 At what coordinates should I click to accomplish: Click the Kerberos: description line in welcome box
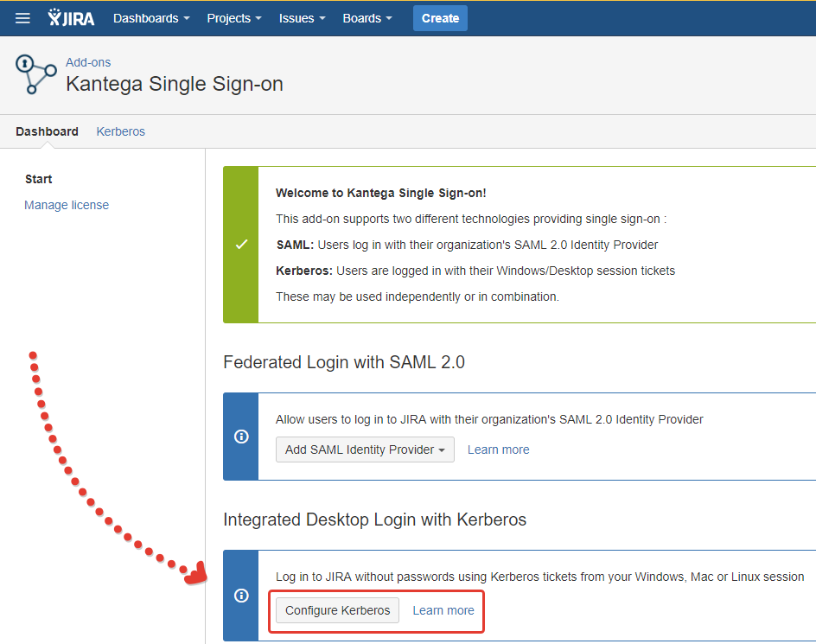pyautogui.click(x=475, y=271)
